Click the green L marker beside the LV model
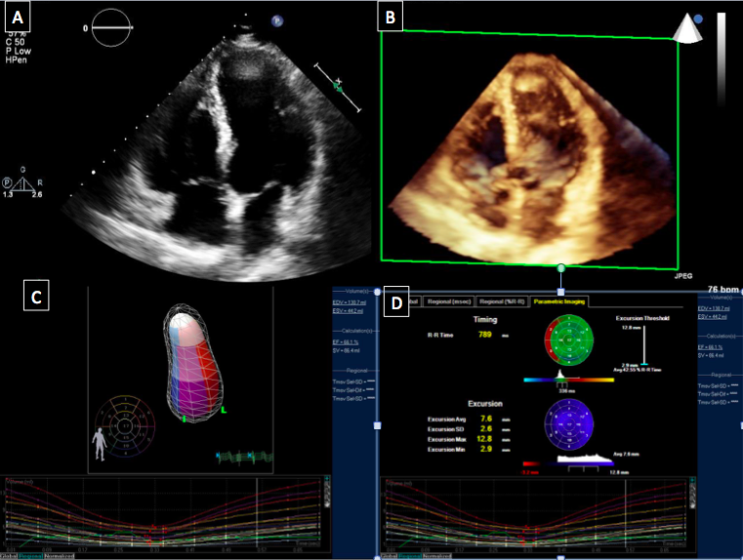 tap(224, 410)
